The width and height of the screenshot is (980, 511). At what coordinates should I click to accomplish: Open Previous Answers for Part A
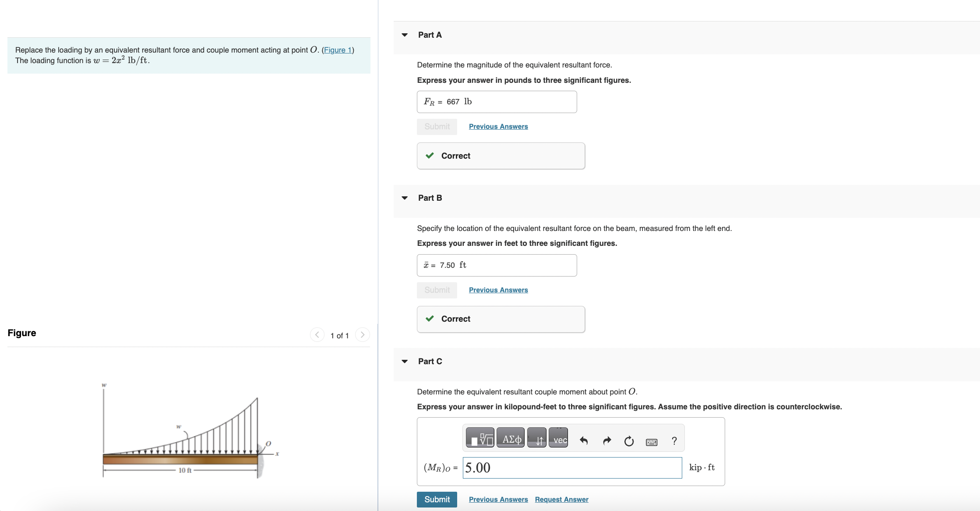pyautogui.click(x=498, y=126)
